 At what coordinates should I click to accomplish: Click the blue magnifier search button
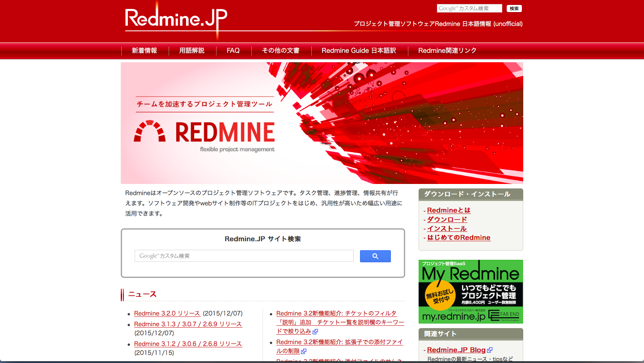[375, 256]
